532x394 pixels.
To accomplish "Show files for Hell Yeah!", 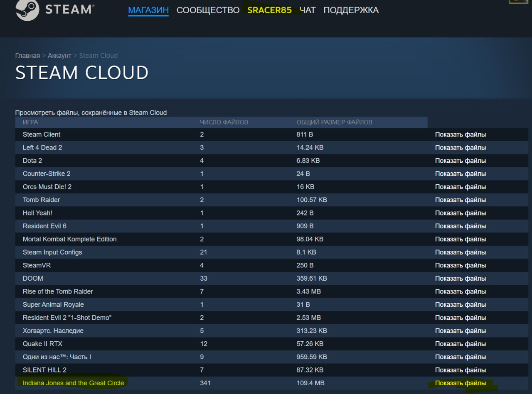I will 461,213.
